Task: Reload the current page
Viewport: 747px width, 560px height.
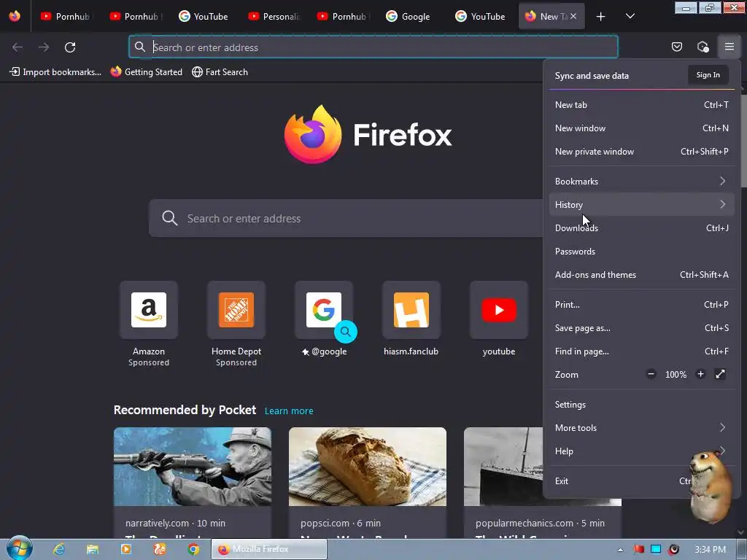Action: tap(70, 47)
